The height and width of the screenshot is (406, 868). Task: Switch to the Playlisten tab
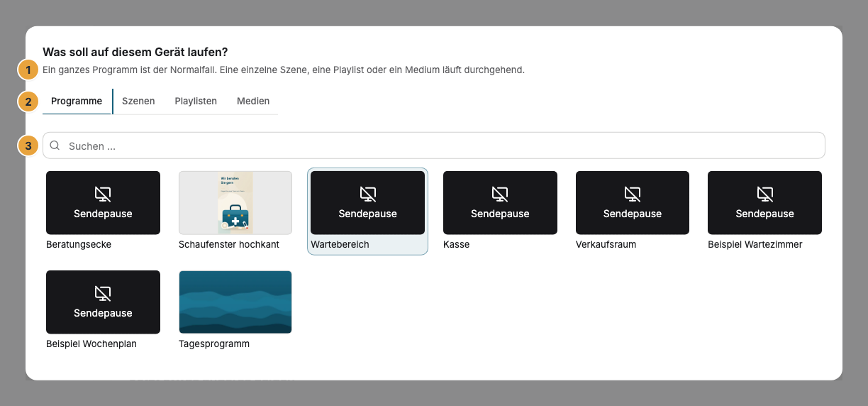click(196, 101)
